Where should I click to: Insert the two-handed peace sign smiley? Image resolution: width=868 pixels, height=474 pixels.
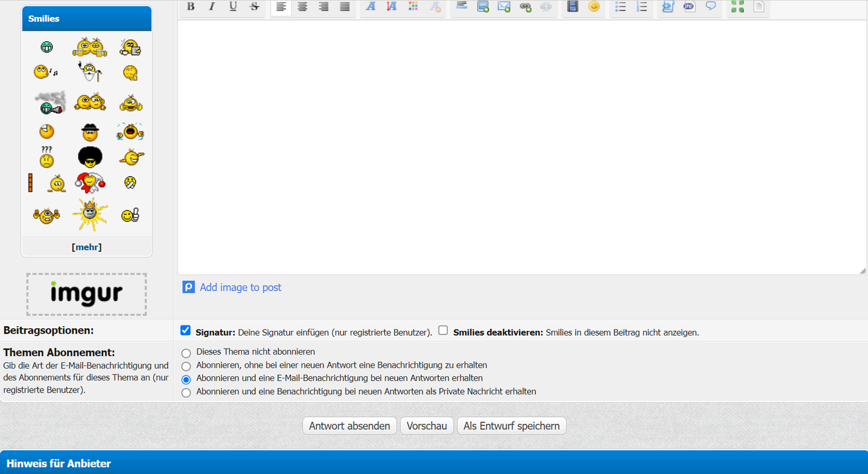(46, 216)
